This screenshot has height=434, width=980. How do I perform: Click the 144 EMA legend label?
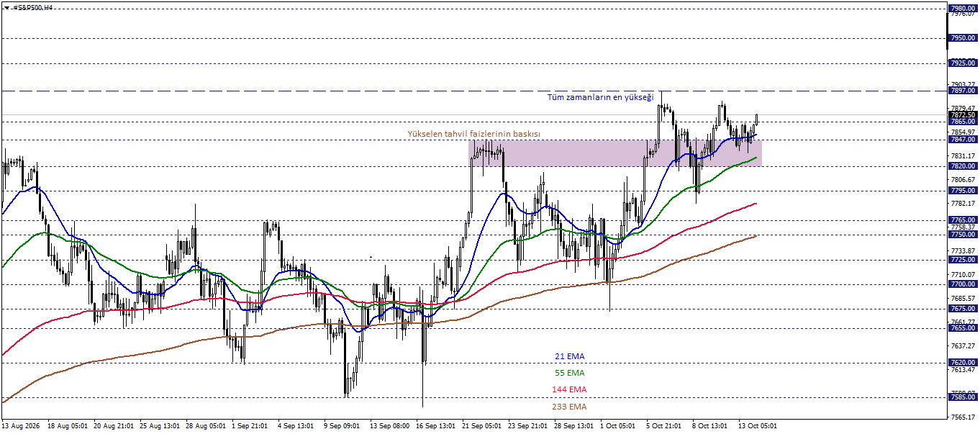[569, 389]
